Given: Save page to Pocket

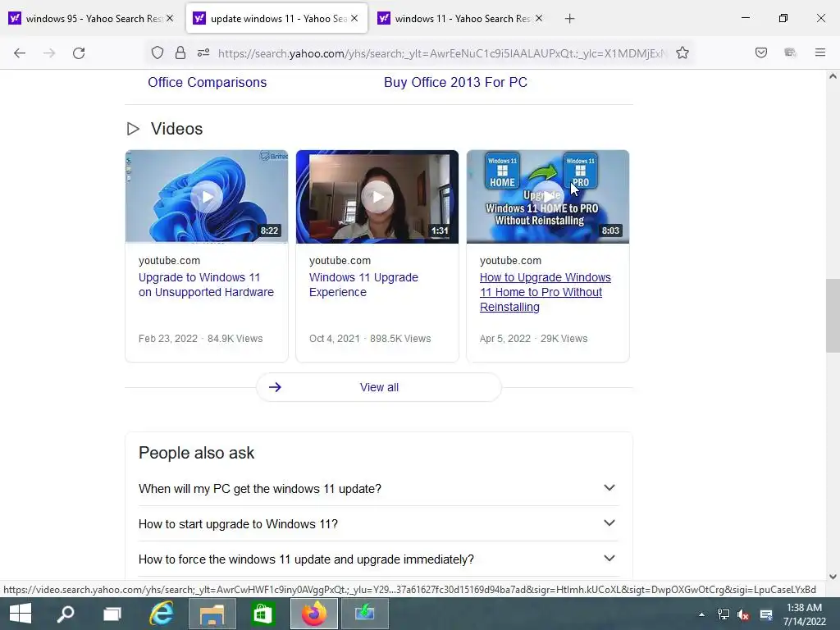Looking at the screenshot, I should pyautogui.click(x=760, y=52).
